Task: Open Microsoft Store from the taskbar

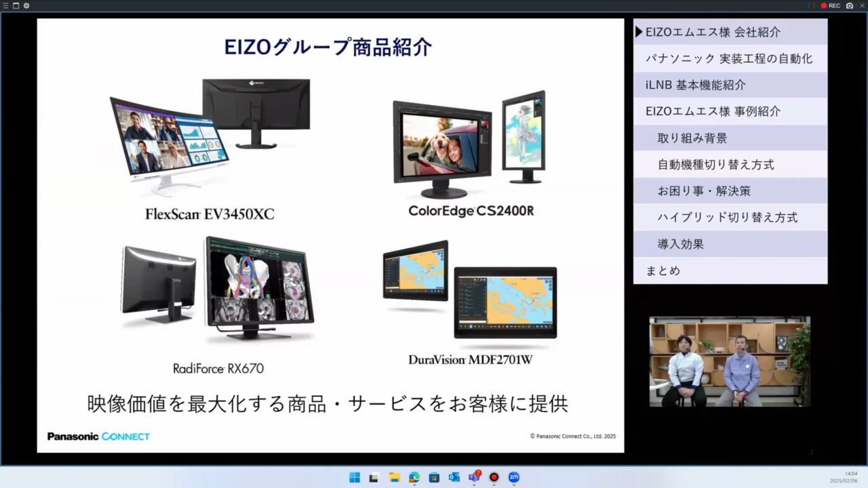Action: pyautogui.click(x=434, y=477)
